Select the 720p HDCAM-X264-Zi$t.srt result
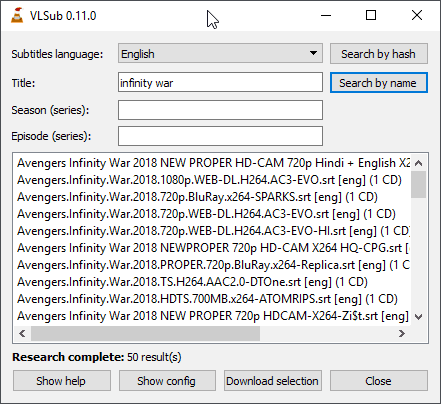 point(213,316)
